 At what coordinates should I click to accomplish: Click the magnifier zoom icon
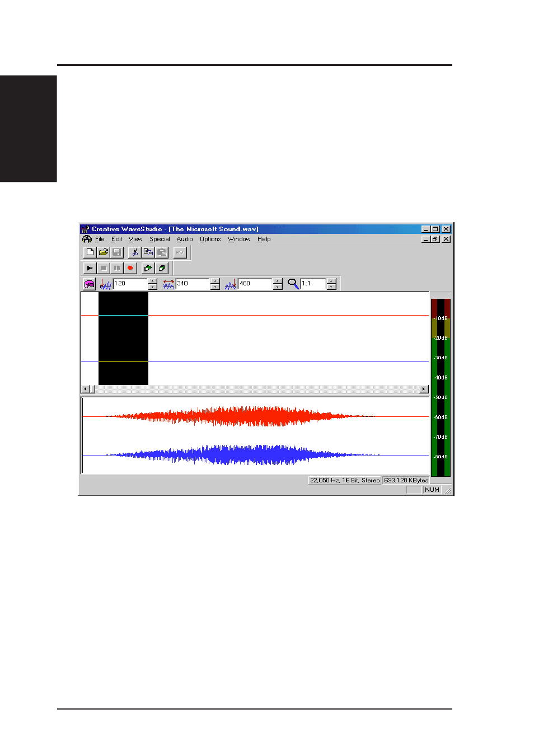pos(293,284)
